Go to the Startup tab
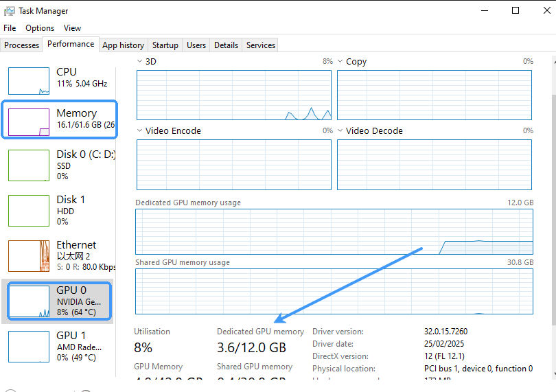 click(x=165, y=45)
